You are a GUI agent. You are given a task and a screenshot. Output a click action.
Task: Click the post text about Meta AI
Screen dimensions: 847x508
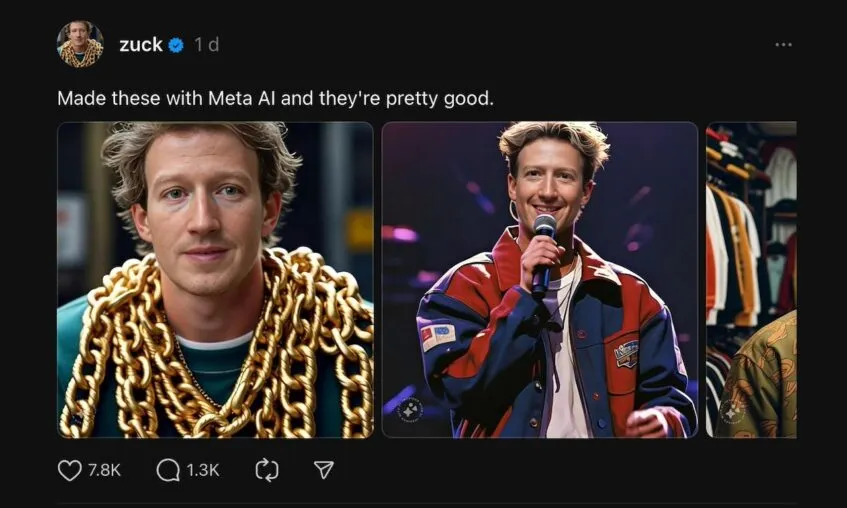pyautogui.click(x=275, y=99)
